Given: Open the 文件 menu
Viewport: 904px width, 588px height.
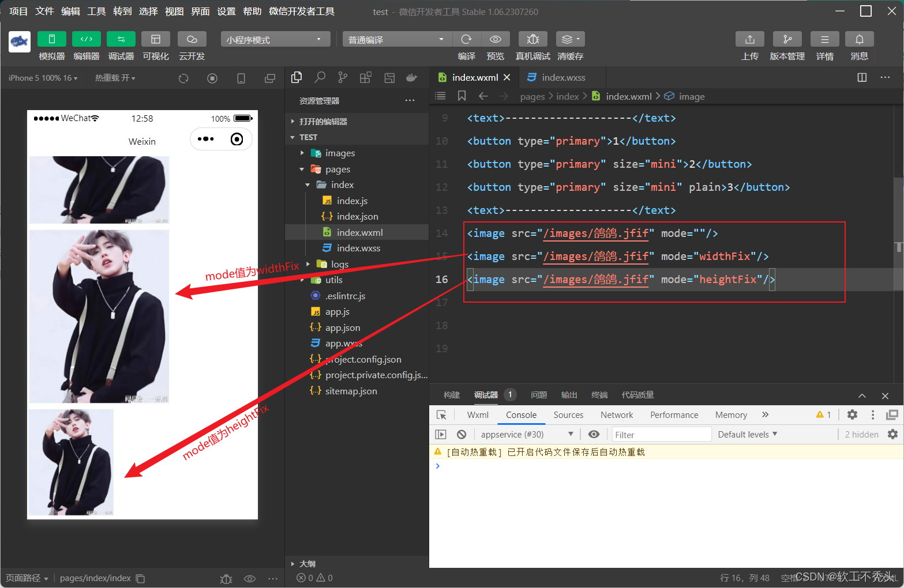Looking at the screenshot, I should [44, 12].
